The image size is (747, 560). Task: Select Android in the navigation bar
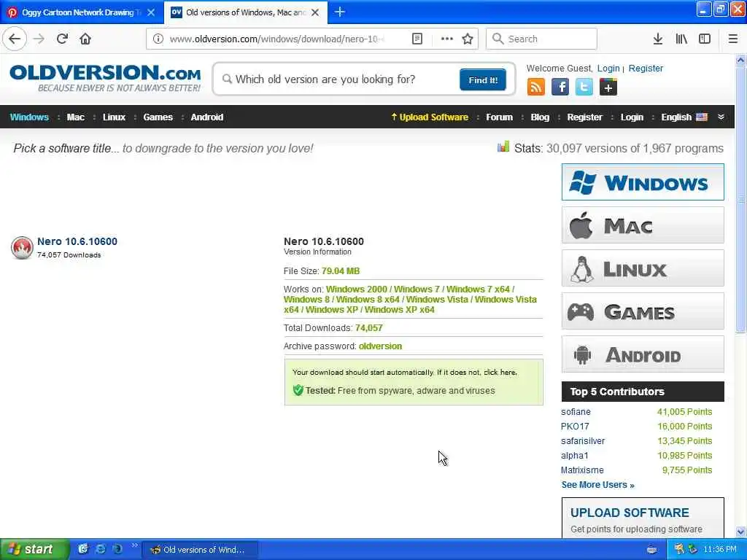[206, 117]
